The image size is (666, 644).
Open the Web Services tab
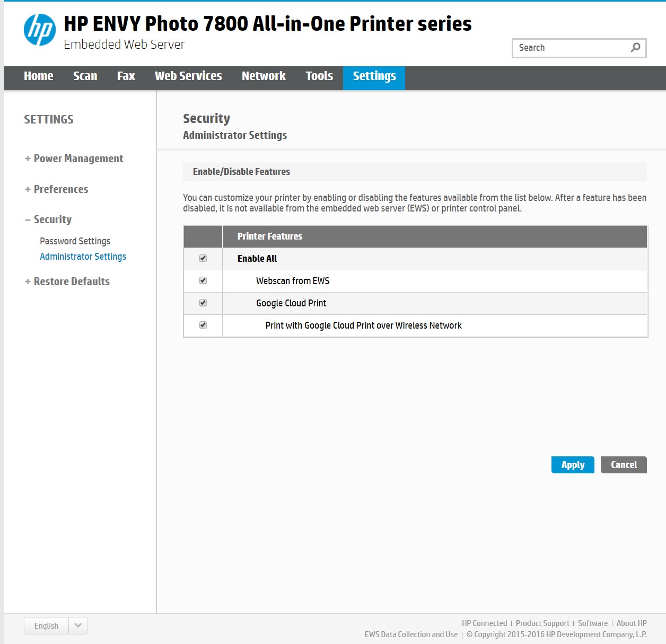[188, 76]
